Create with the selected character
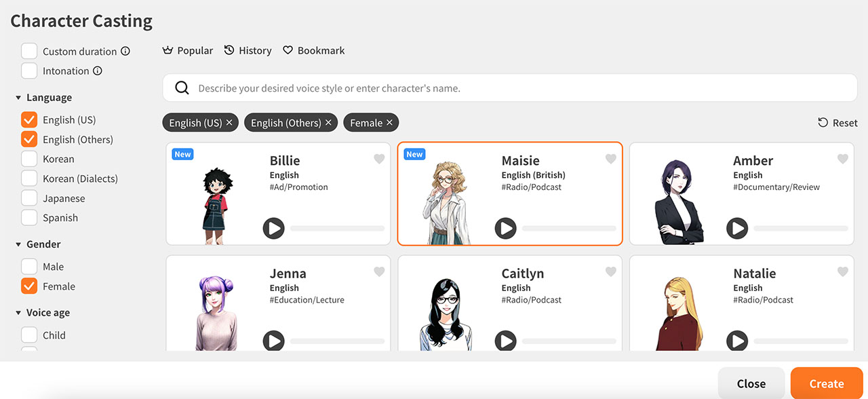The image size is (868, 399). pyautogui.click(x=826, y=383)
